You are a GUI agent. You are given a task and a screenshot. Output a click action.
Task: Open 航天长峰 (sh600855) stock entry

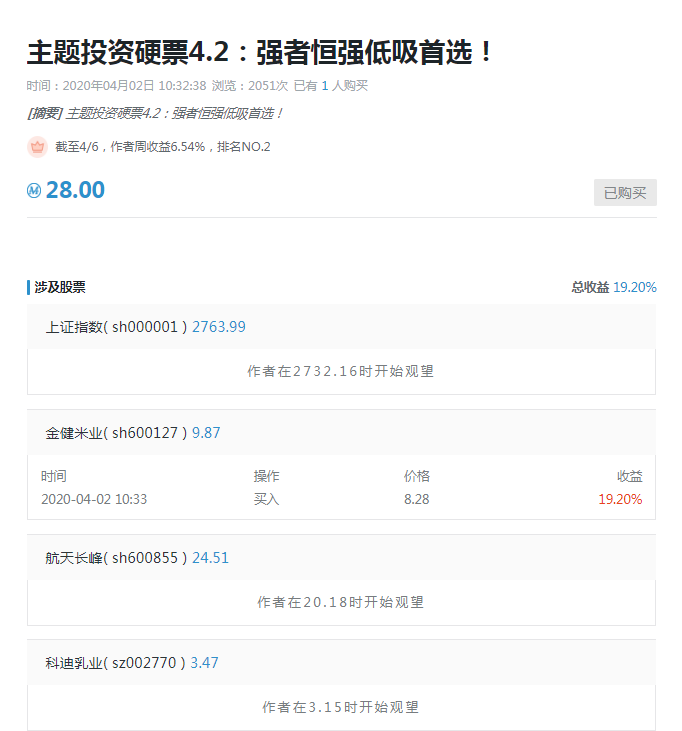pos(341,558)
